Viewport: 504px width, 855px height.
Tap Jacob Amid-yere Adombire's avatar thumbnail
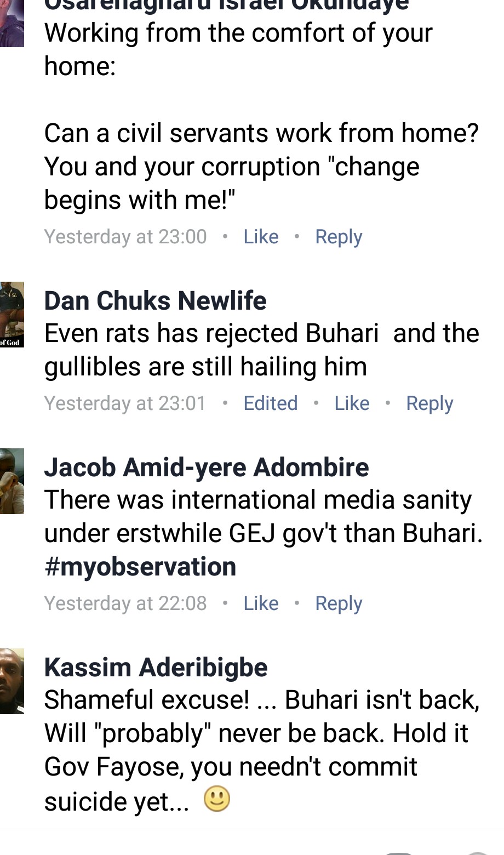[x=12, y=481]
